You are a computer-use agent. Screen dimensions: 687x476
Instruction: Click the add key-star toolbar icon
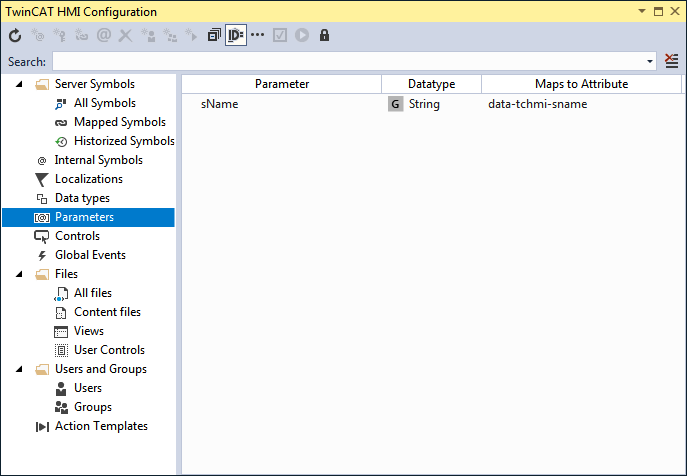[59, 36]
